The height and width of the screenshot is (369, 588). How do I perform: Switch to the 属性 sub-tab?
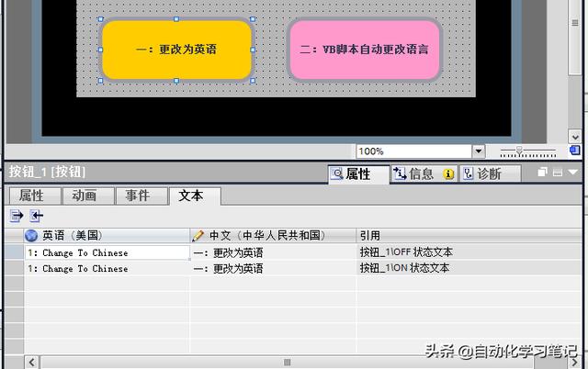[35, 196]
